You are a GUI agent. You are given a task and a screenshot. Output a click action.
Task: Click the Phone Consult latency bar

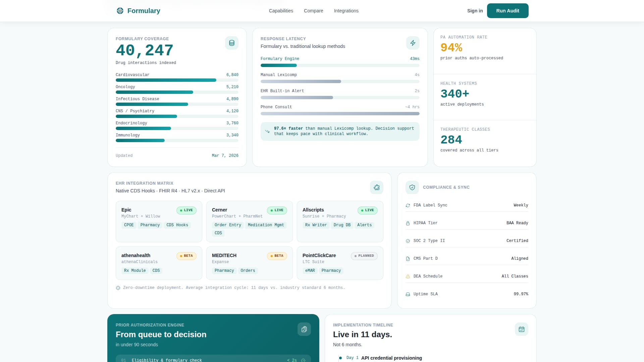[340, 114]
